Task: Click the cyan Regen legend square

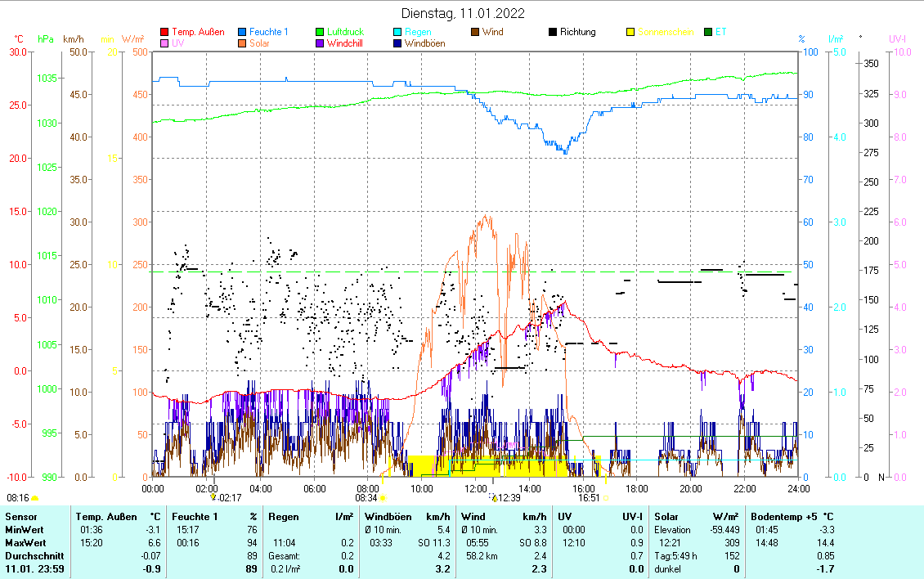Action: pyautogui.click(x=397, y=33)
